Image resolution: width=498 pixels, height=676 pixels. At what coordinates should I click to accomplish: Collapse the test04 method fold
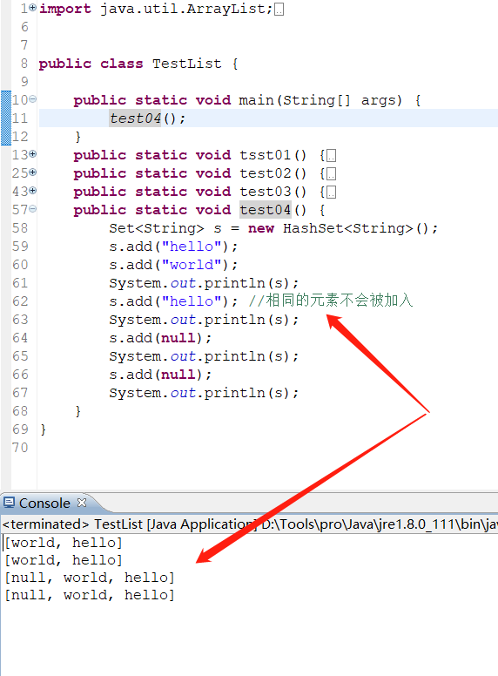pyautogui.click(x=33, y=210)
